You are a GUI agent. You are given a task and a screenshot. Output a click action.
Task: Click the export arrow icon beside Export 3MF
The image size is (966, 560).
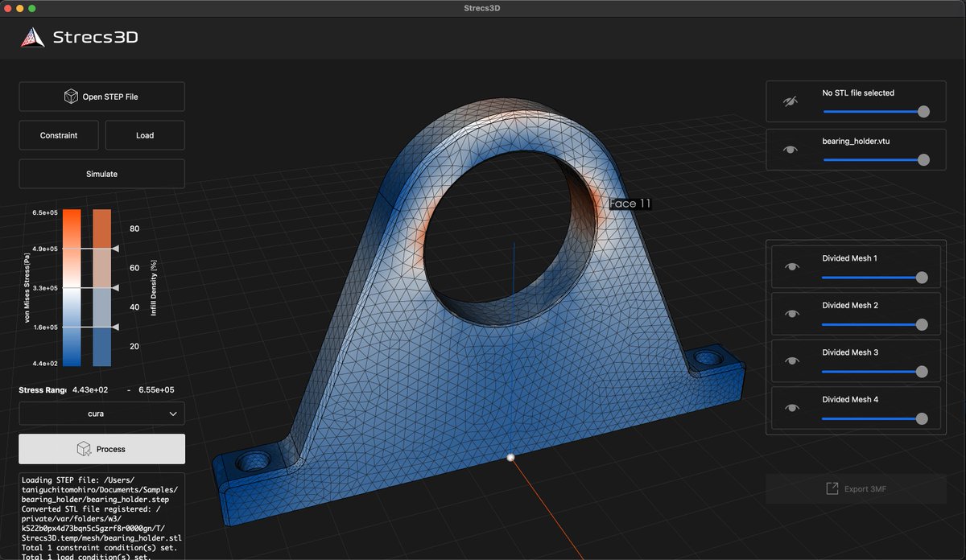tap(832, 488)
